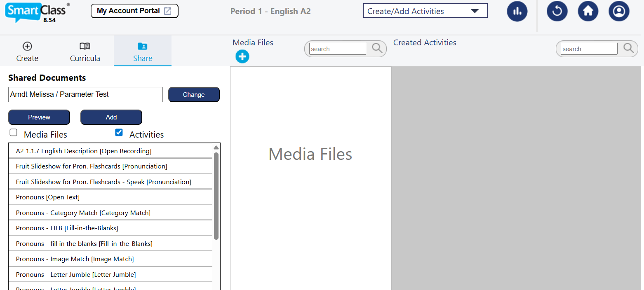Click the SmartClass logo
Viewport: 644px width, 290px height.
[35, 12]
